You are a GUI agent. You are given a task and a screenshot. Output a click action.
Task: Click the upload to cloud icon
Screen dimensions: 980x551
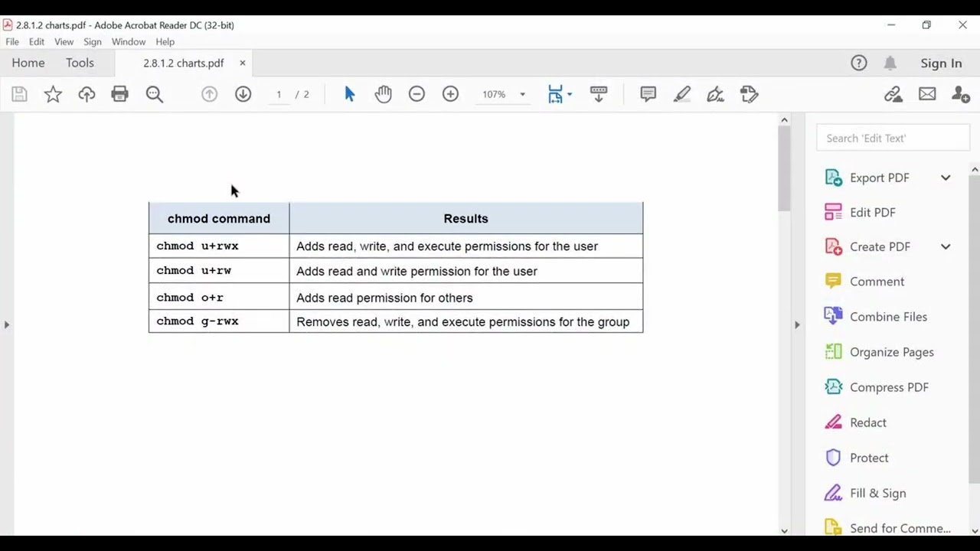click(x=87, y=94)
